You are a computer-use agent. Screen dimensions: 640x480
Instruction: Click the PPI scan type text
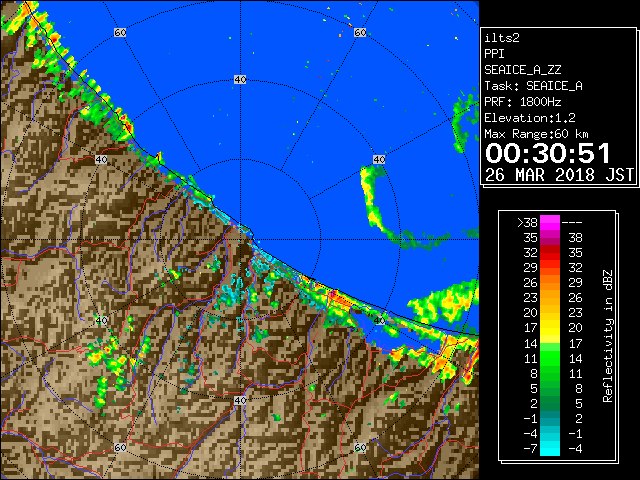coord(494,54)
